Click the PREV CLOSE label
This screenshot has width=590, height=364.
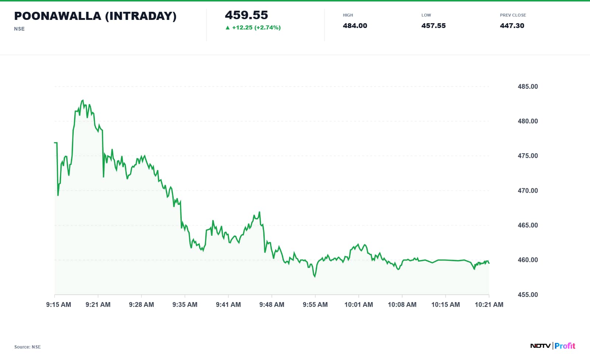point(513,15)
